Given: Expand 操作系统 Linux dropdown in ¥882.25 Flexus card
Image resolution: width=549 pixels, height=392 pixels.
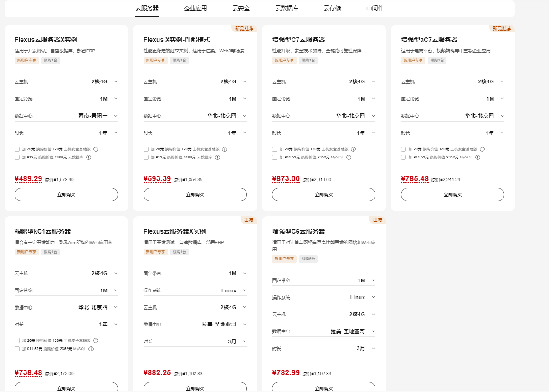Looking at the screenshot, I should click(195, 290).
